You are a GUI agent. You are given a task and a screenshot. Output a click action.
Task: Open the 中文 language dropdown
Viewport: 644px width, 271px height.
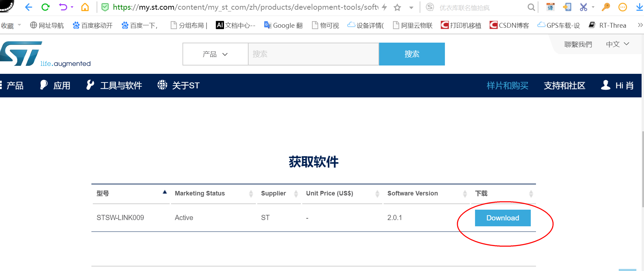[618, 44]
